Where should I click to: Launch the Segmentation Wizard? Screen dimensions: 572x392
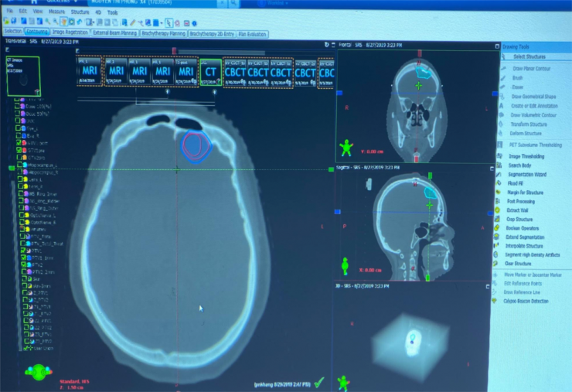531,174
